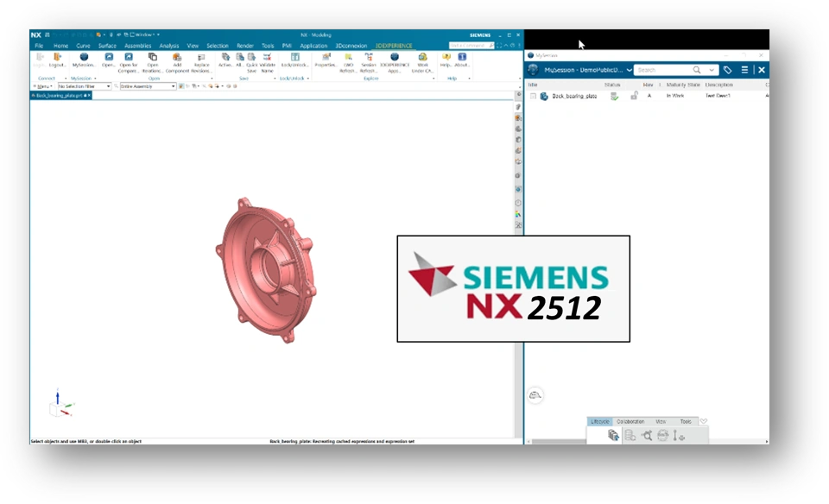Tick the checkbox beside Back_bearing_plate row
This screenshot has height=504, width=829.
(x=533, y=96)
